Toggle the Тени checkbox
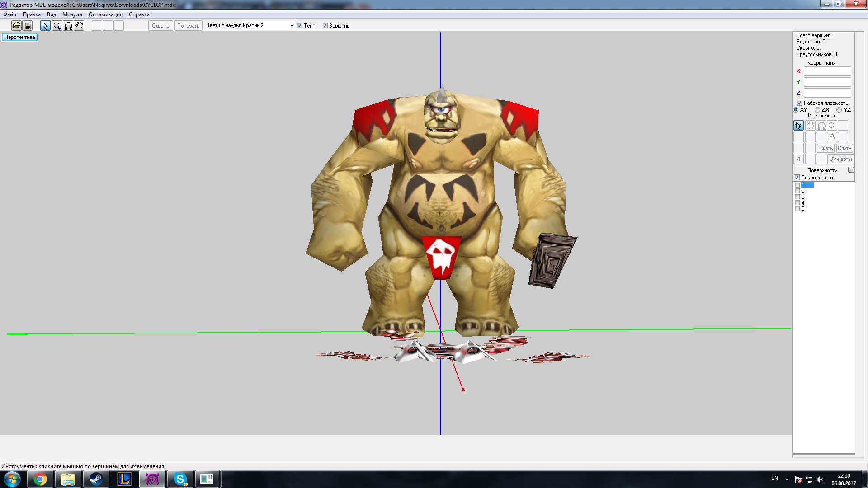This screenshot has height=488, width=868. [299, 26]
